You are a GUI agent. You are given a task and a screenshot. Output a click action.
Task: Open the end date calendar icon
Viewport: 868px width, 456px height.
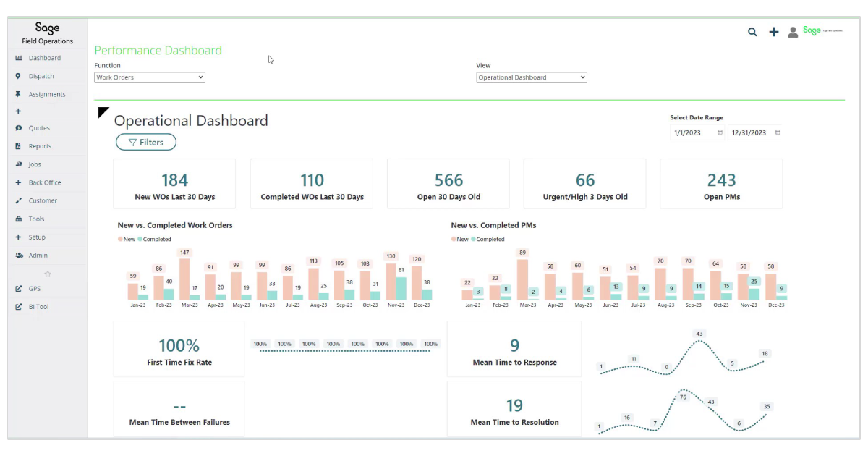click(778, 132)
